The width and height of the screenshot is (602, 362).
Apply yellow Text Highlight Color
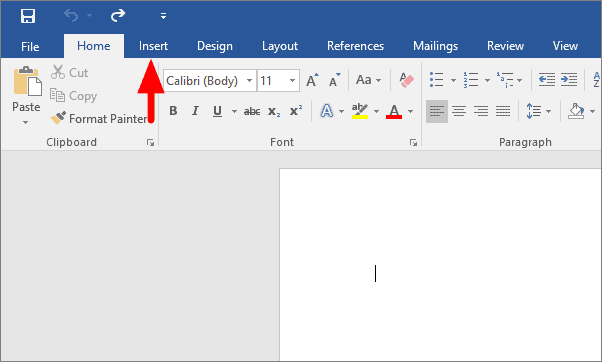click(x=360, y=111)
